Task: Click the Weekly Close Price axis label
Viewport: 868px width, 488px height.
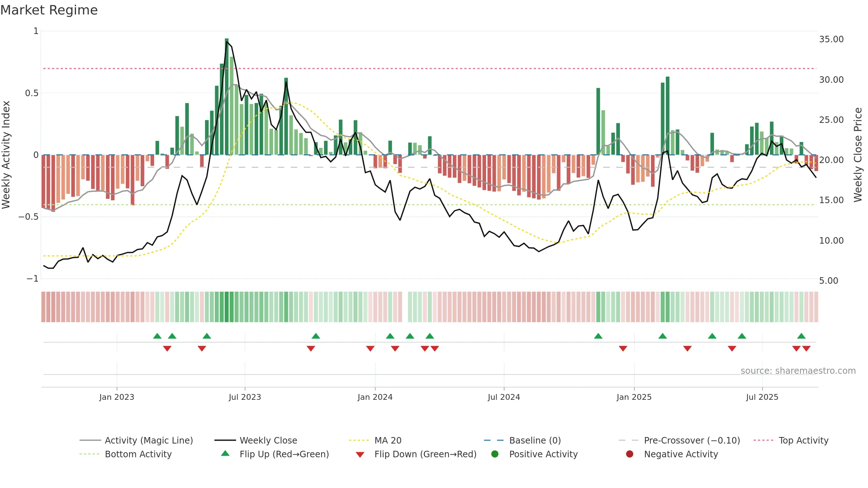Action: [858, 155]
